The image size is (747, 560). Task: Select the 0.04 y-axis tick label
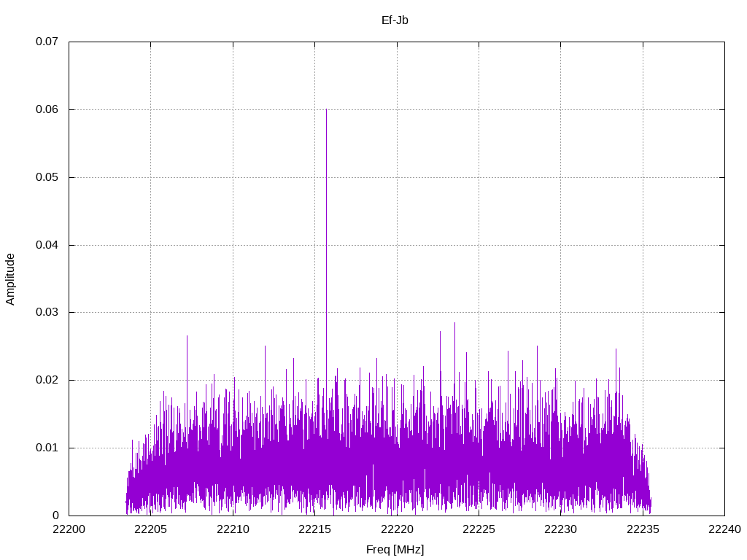(47, 245)
